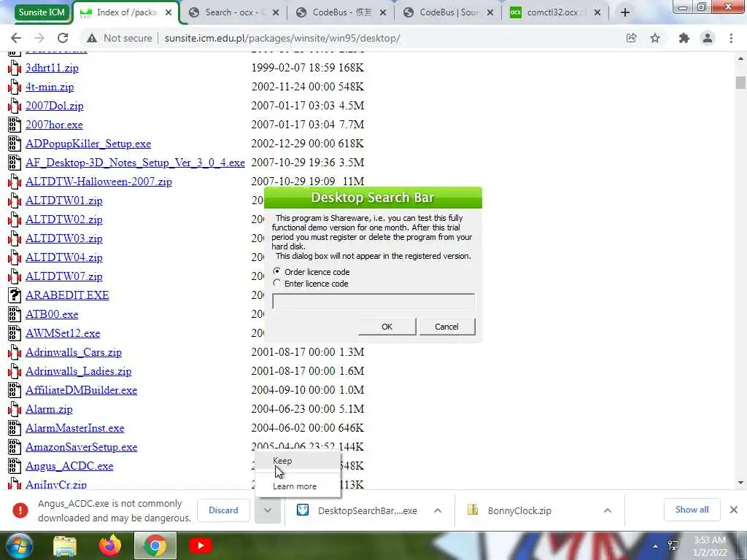Open AF_Desktop-3D_Notes_Setup_Ver_3_0_4.exe link
Screen dimensions: 747x560
coord(135,163)
